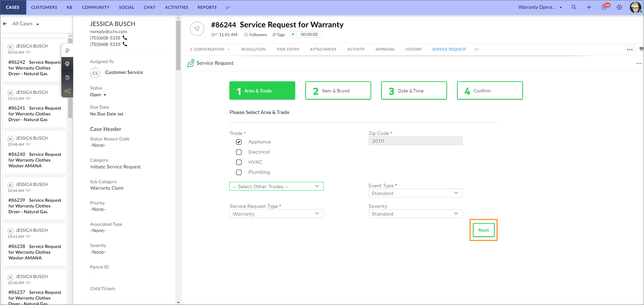Click the user avatar in top right
Viewport: 644px width, 305px height.
click(636, 7)
